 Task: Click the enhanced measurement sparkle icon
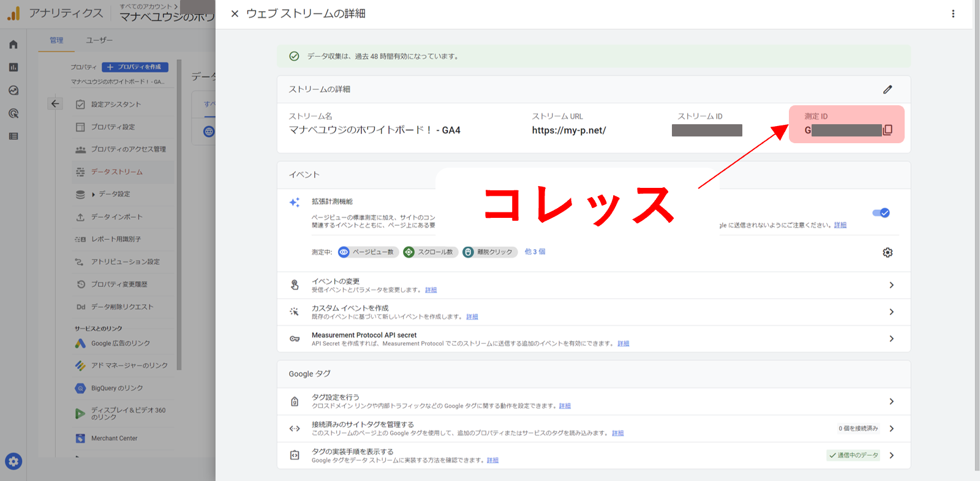tap(295, 203)
